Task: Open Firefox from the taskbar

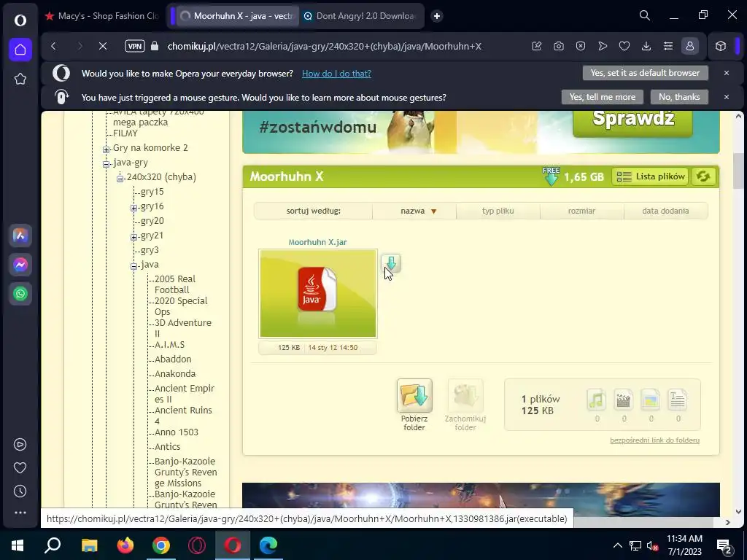Action: (125, 545)
